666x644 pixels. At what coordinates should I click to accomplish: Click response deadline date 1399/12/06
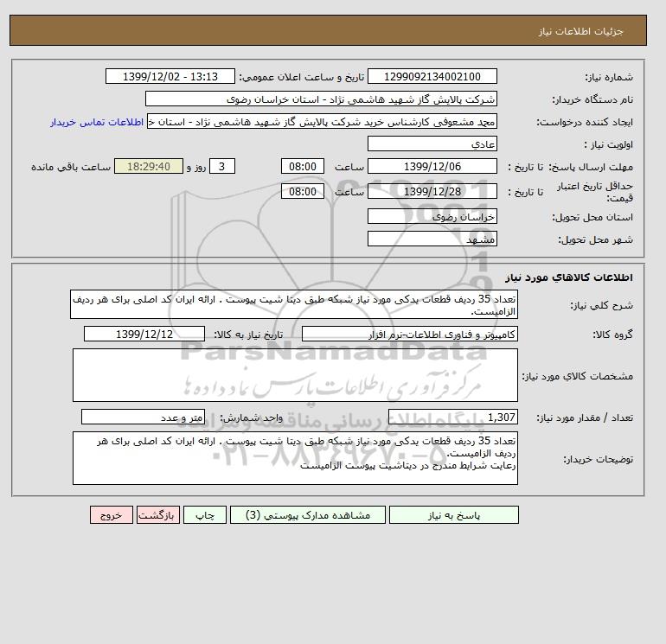coord(432,167)
